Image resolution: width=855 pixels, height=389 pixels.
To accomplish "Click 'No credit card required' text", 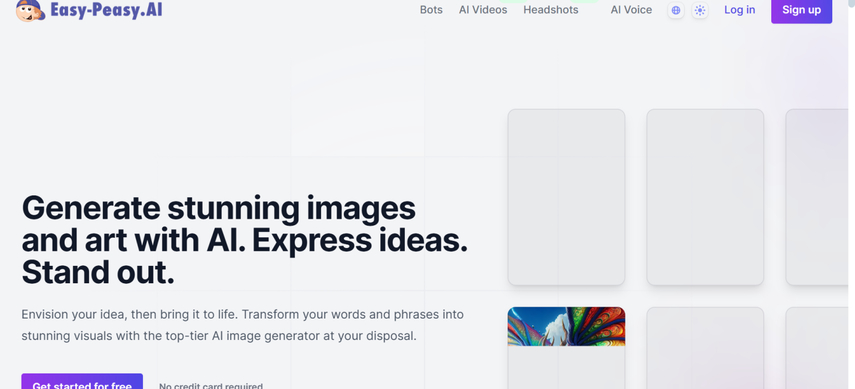I will pos(211,386).
